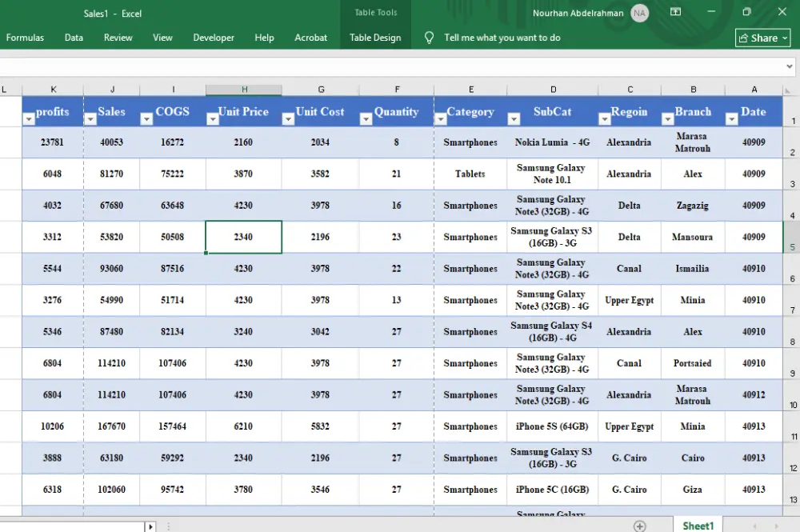Switch to the Table Design tab
Screen dimensions: 800x532
(375, 38)
